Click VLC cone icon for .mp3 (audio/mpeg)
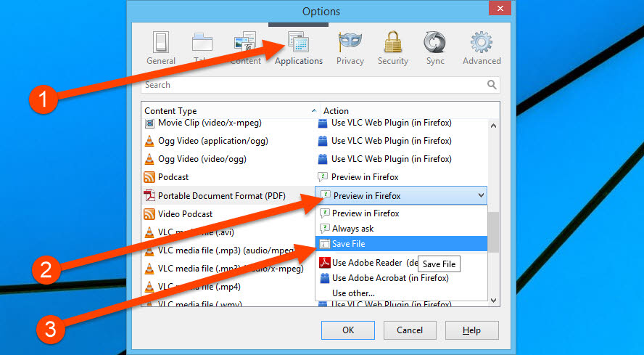This screenshot has width=644, height=355. click(x=149, y=250)
